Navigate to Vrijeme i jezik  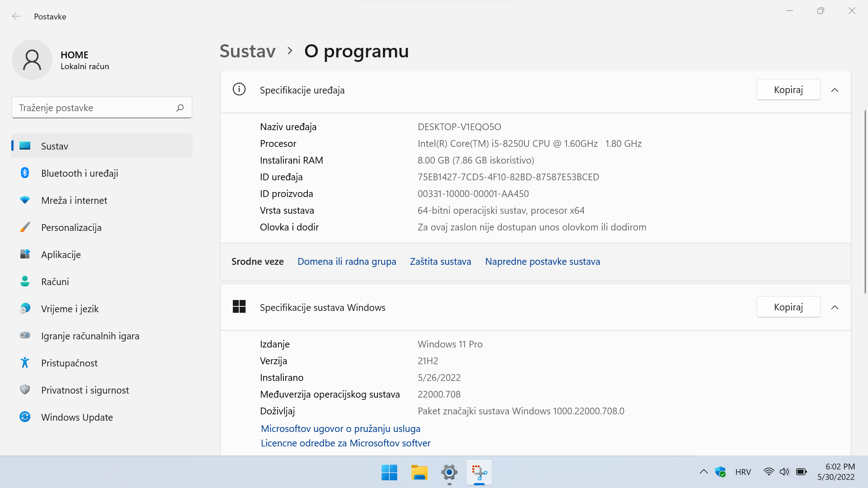click(x=102, y=309)
